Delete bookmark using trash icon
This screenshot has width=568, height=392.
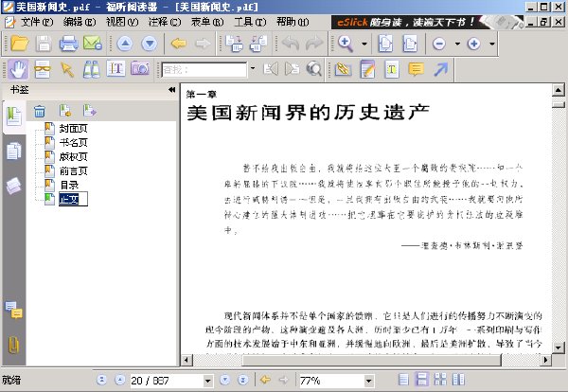[40, 111]
